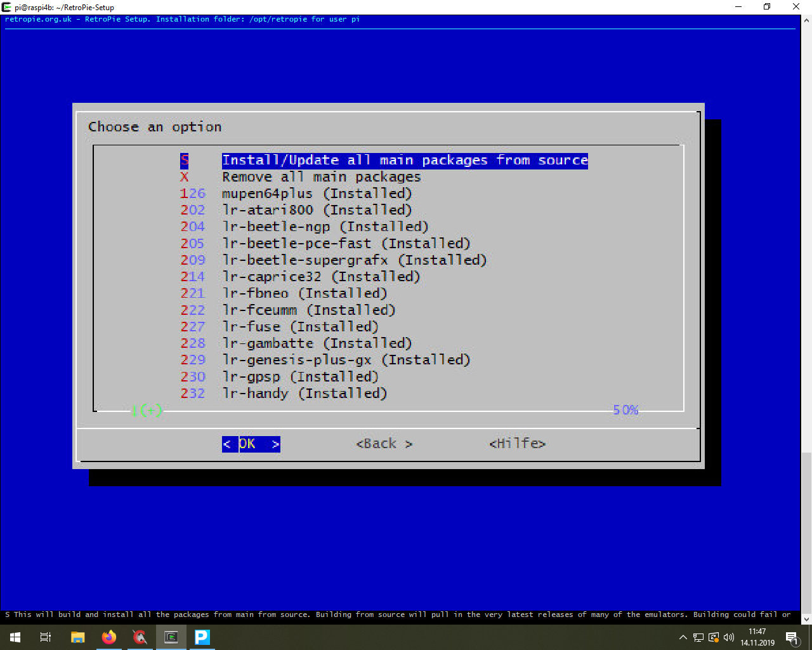Open the red app icon beside Firefox

coord(140,637)
